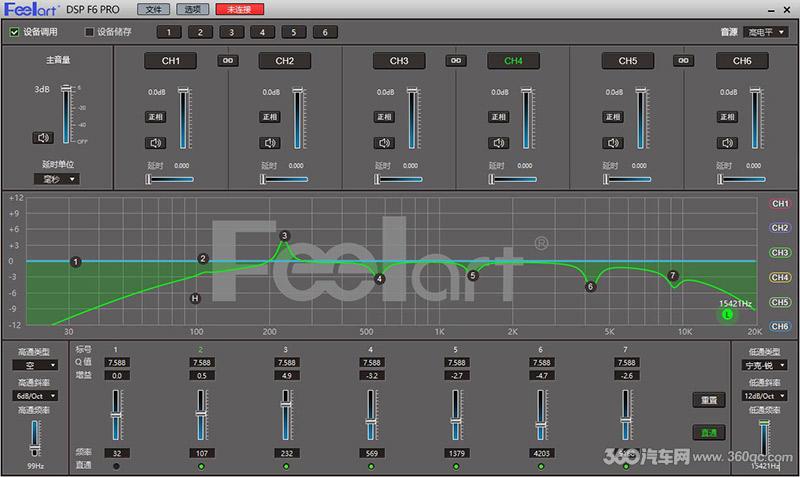Open the 文件 menu
Viewport: 800px width, 477px height.
[154, 9]
